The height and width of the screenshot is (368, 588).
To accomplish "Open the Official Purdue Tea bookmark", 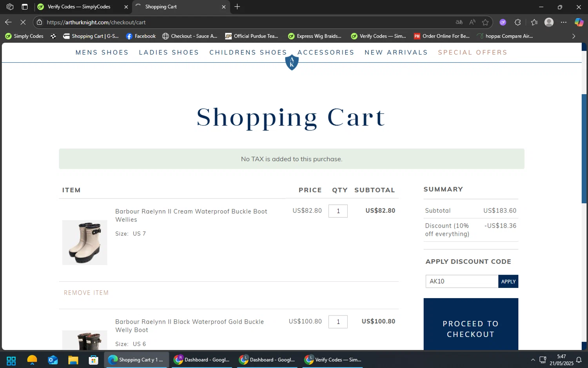I will pyautogui.click(x=252, y=36).
